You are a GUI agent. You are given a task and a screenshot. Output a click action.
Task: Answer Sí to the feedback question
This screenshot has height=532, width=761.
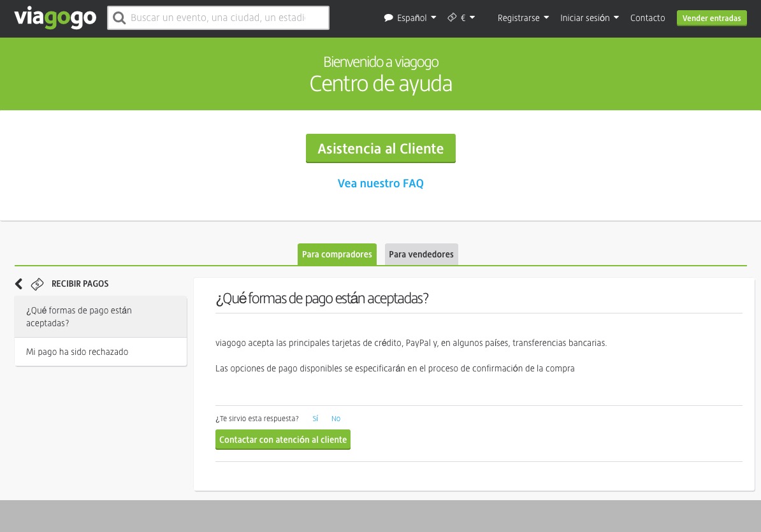coord(315,419)
